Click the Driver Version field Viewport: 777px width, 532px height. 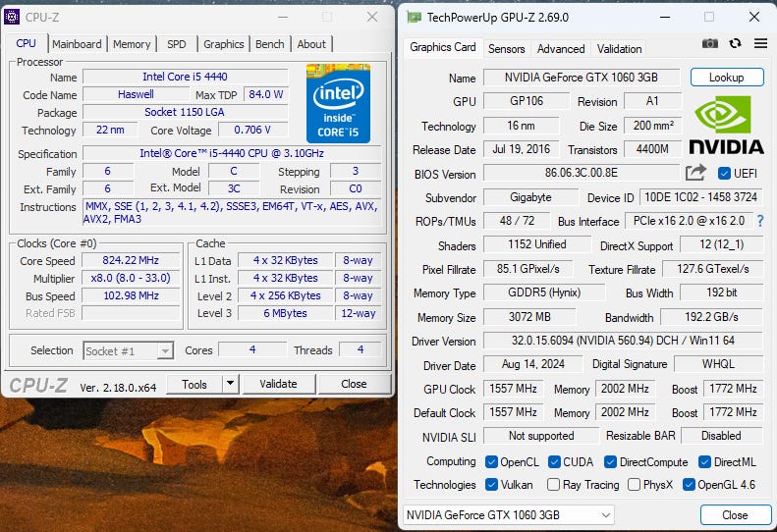click(623, 341)
